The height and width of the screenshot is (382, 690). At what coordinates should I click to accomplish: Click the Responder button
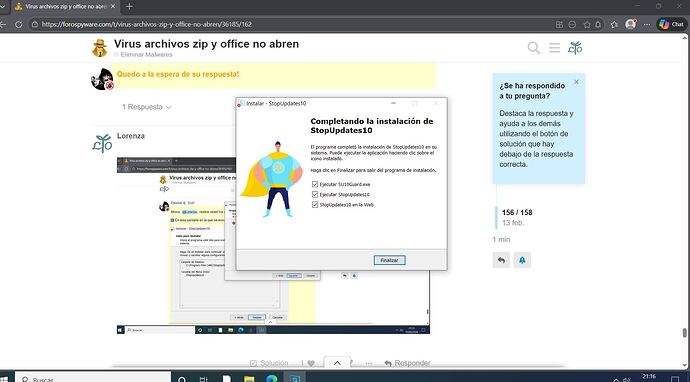[407, 364]
